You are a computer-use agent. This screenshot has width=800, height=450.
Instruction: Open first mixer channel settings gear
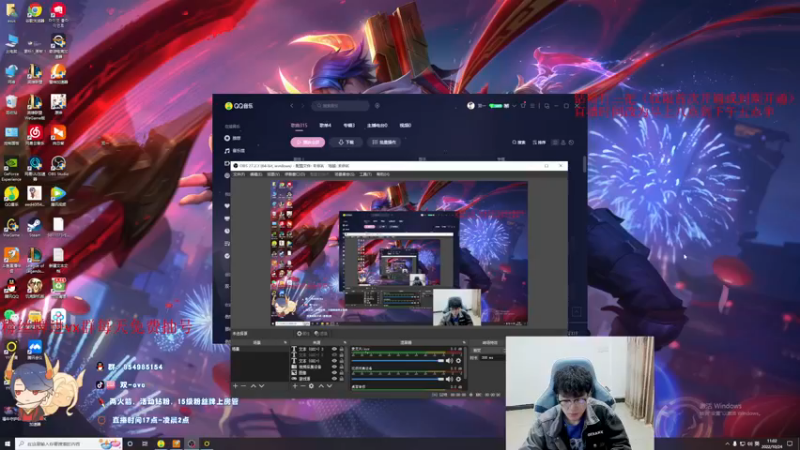pos(458,361)
